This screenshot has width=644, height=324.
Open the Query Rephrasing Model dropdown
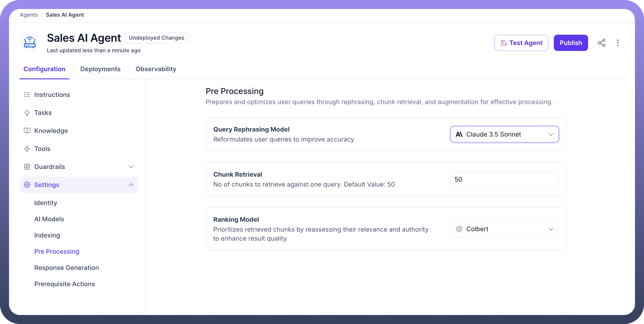(504, 134)
